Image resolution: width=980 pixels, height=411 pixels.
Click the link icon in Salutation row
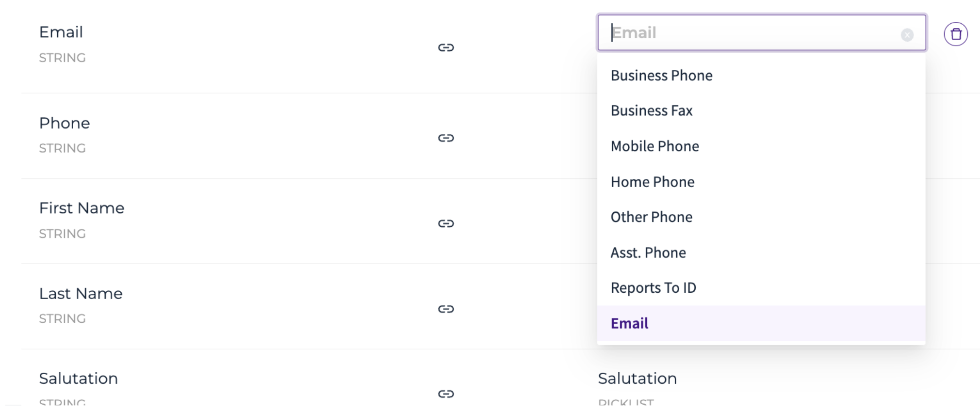click(446, 394)
